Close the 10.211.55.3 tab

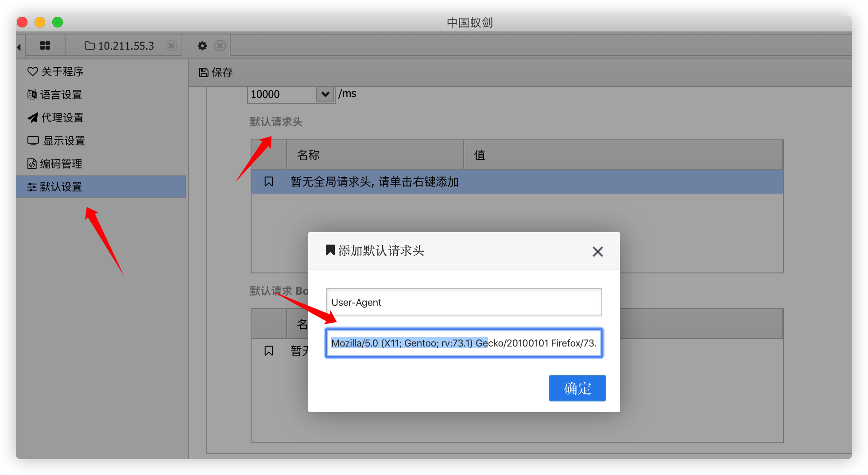pos(171,46)
